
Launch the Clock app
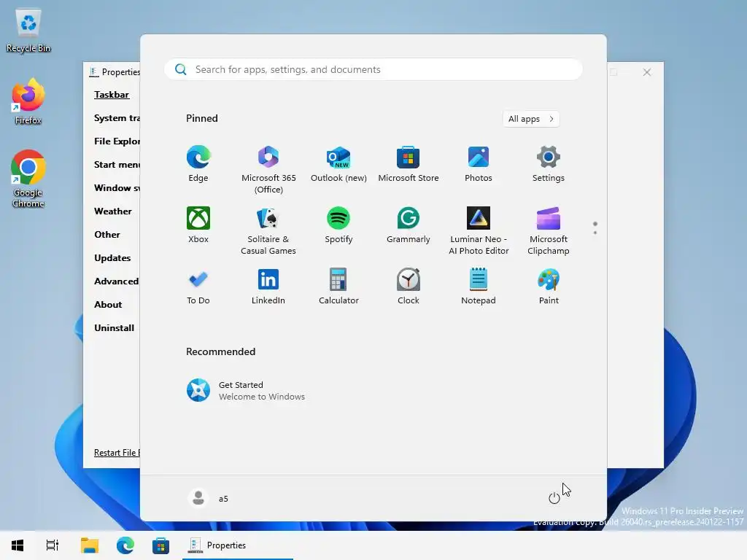click(x=409, y=287)
